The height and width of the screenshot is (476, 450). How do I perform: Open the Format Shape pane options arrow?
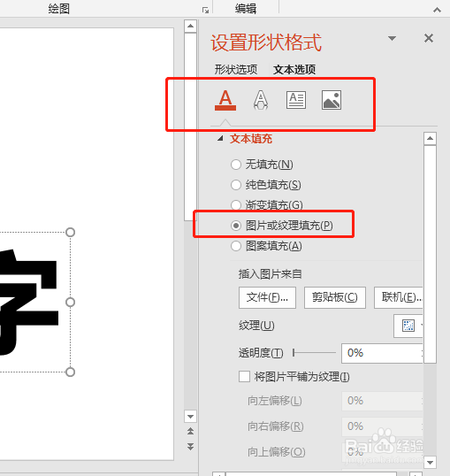coord(392,38)
